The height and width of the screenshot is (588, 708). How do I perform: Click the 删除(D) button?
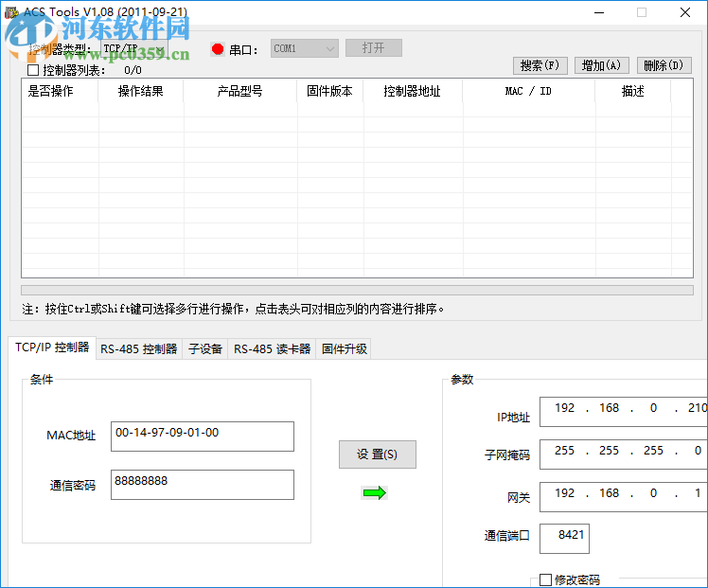coord(664,65)
